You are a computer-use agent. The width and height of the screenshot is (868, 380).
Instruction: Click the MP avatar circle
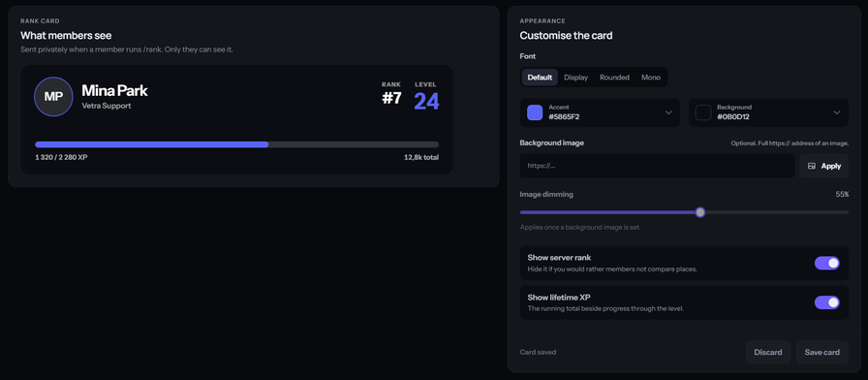click(53, 96)
